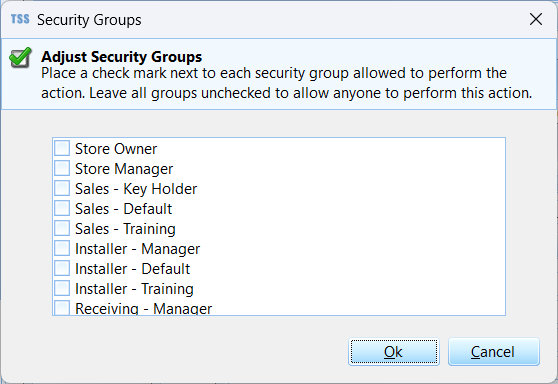This screenshot has height=384, width=558.
Task: Tick the Installer - Default checkbox
Action: [x=62, y=268]
